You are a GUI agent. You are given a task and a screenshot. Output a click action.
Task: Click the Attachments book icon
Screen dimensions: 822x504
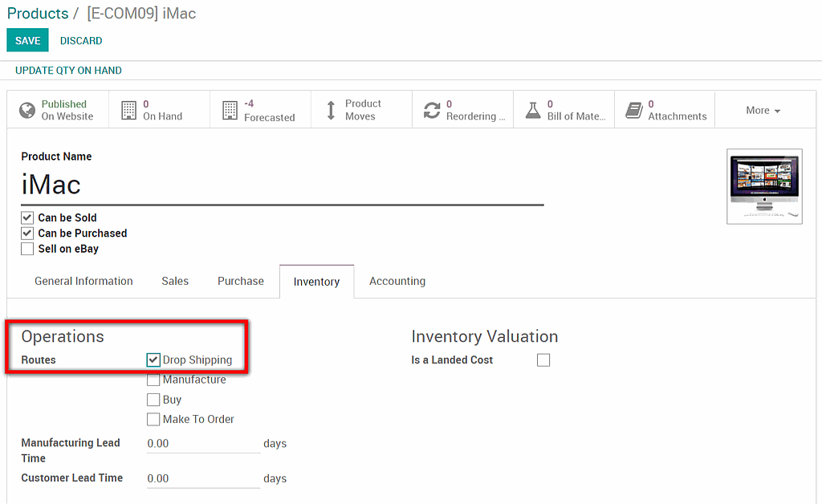click(634, 110)
